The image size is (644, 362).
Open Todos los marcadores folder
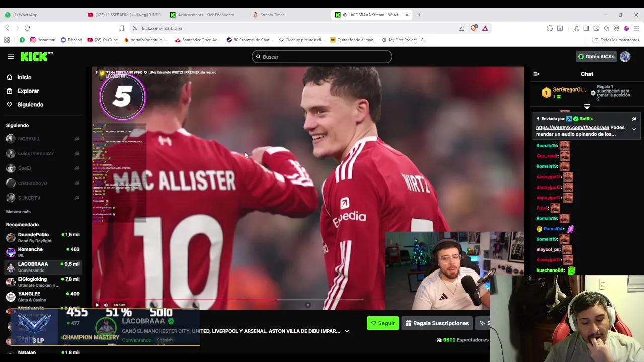[x=616, y=40]
